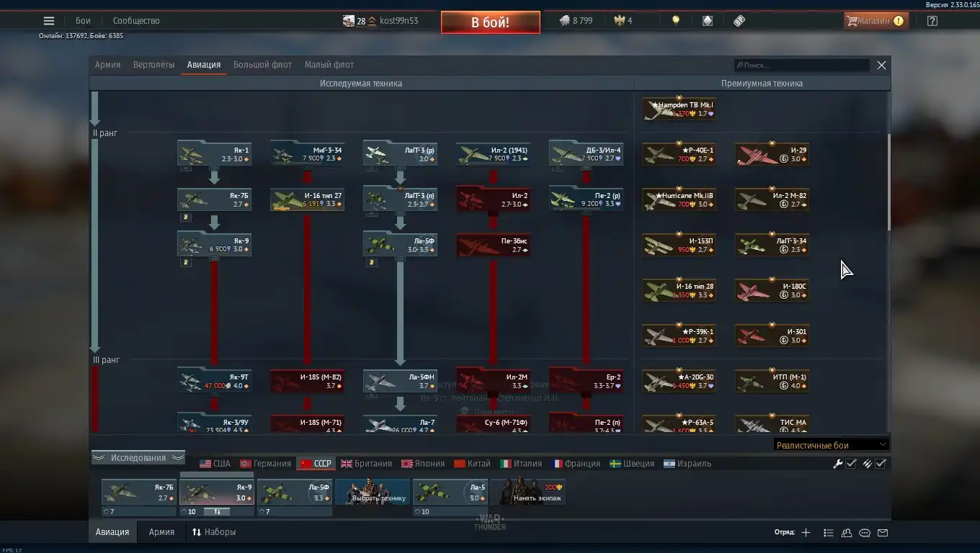Select the Британия nation tab
Image resolution: width=980 pixels, height=553 pixels.
[366, 464]
